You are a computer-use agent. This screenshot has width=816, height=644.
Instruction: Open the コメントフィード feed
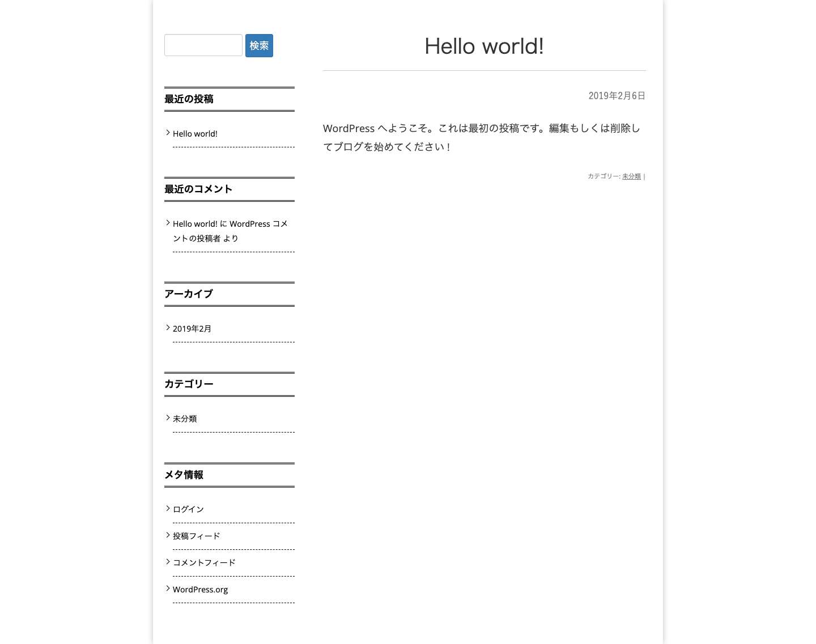coord(204,562)
